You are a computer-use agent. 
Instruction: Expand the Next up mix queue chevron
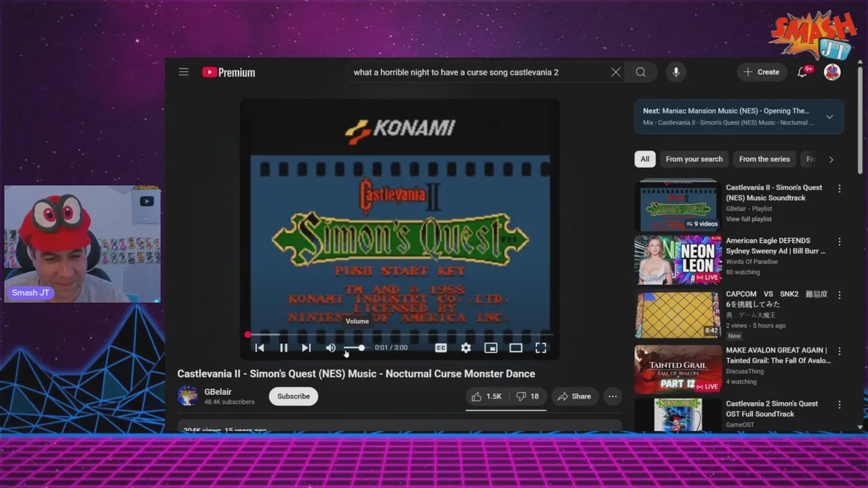[829, 117]
